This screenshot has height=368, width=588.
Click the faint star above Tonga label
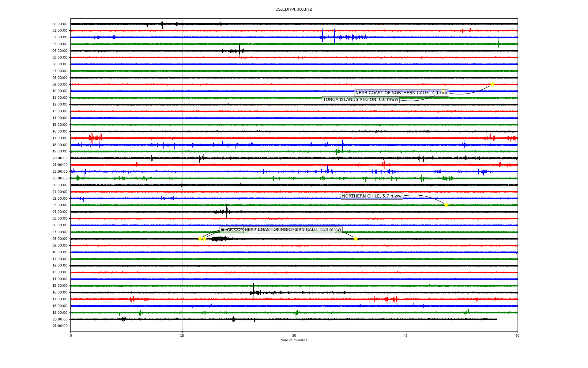443,90
